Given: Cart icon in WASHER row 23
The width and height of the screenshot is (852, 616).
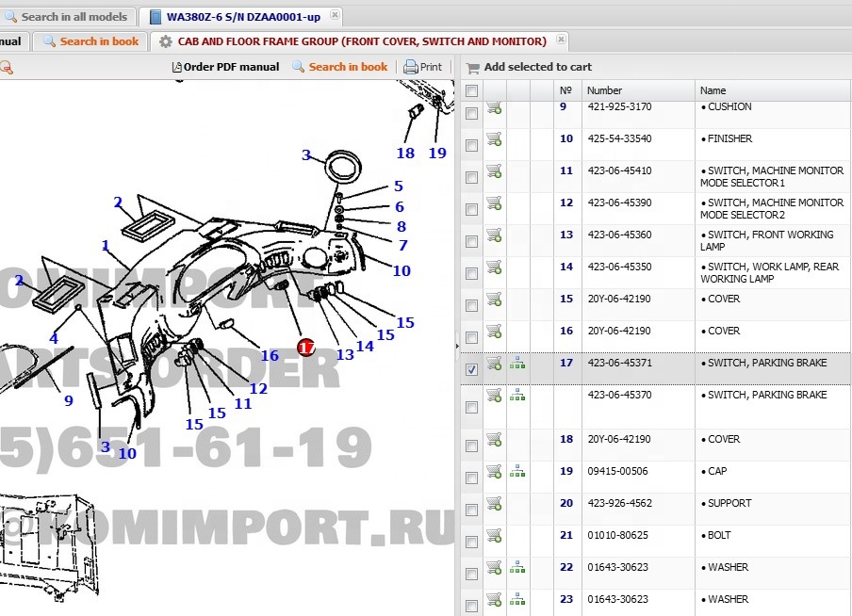Looking at the screenshot, I should pos(494,600).
